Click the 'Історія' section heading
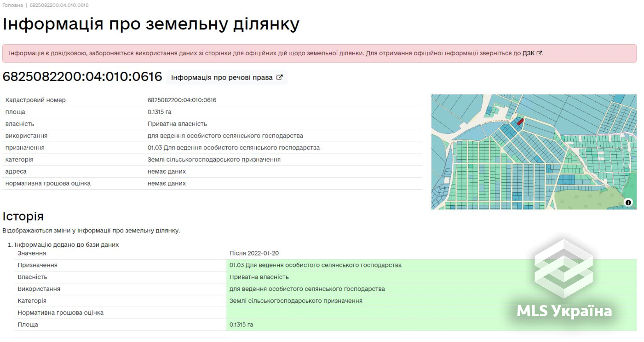The image size is (644, 342). (23, 216)
